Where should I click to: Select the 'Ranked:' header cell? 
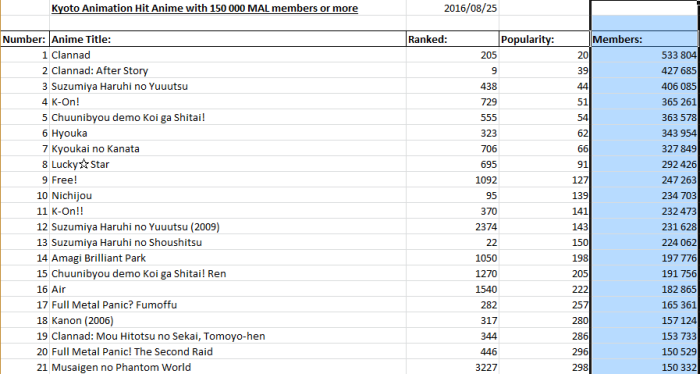pyautogui.click(x=453, y=39)
